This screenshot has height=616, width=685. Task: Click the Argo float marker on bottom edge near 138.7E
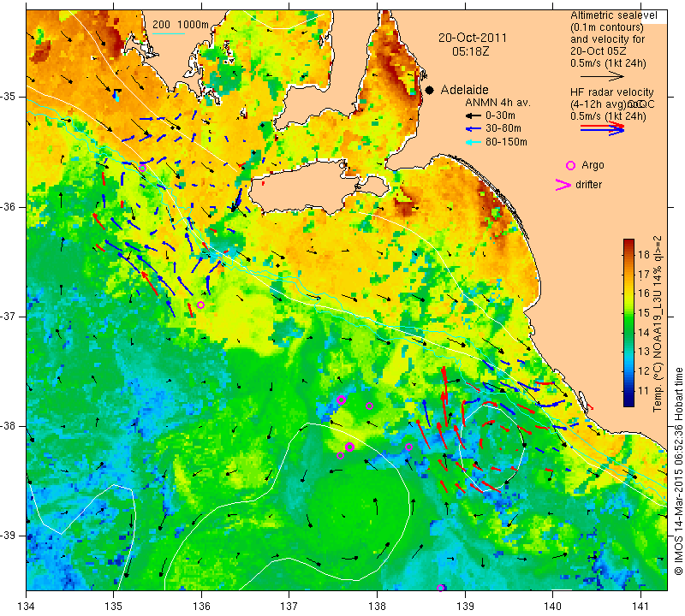440,588
